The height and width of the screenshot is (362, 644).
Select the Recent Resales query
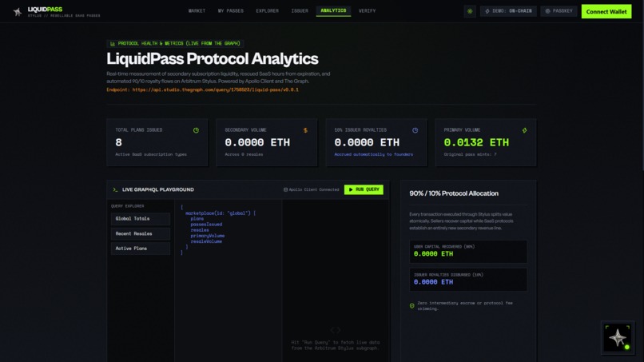[x=141, y=233]
